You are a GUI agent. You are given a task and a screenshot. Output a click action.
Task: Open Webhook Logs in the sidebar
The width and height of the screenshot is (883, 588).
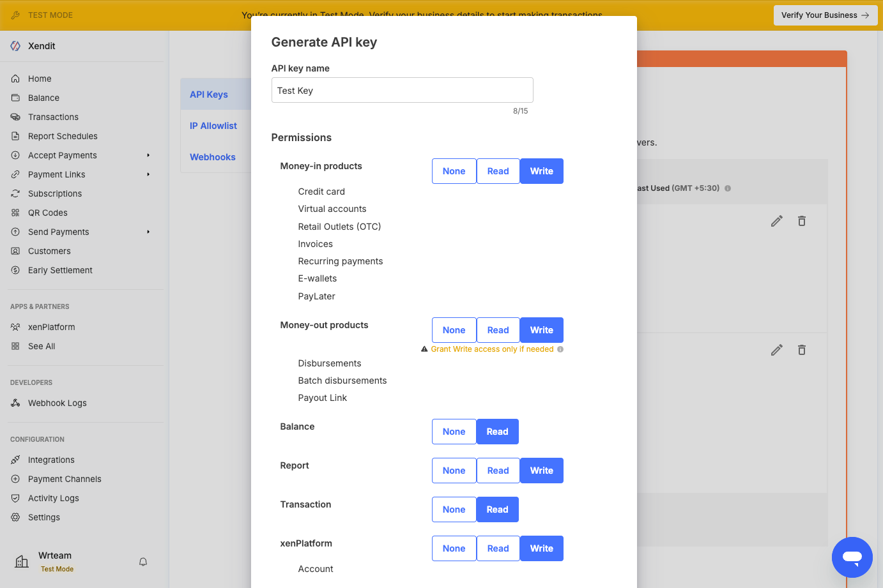coord(57,403)
